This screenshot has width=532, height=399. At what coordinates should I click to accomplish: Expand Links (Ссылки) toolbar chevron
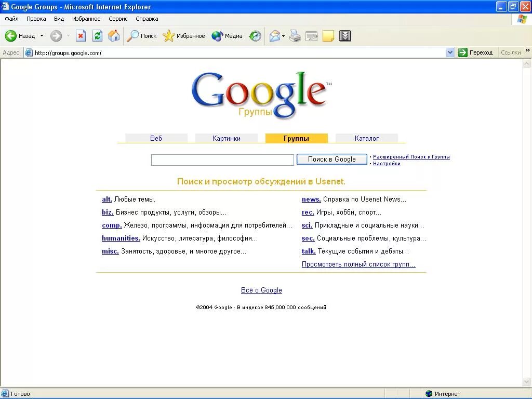tap(528, 50)
